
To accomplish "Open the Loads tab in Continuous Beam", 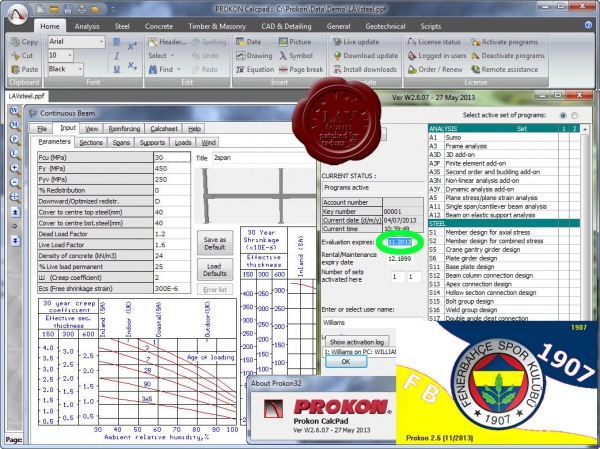I will coord(183,142).
